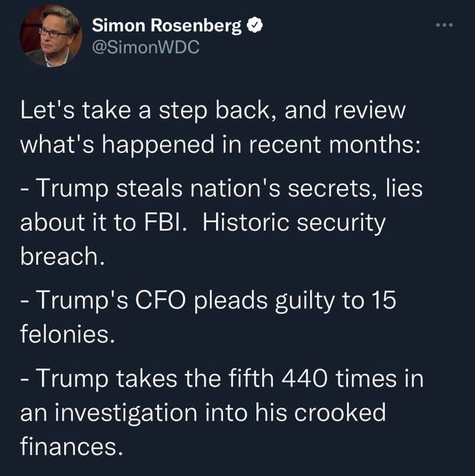The image size is (475, 476).
Task: Open the Simon Rosenberg display name link
Action: (x=166, y=26)
